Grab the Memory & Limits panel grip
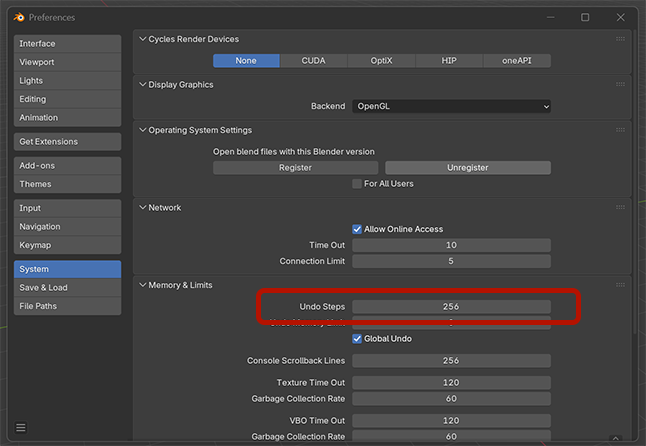Viewport: 646px width, 446px height. click(620, 285)
